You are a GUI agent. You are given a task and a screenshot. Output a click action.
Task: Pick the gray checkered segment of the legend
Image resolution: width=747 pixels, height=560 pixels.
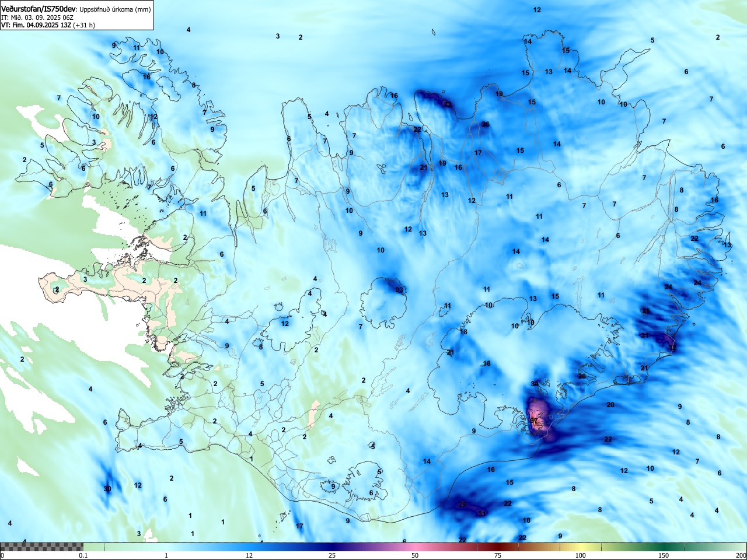(x=41, y=547)
